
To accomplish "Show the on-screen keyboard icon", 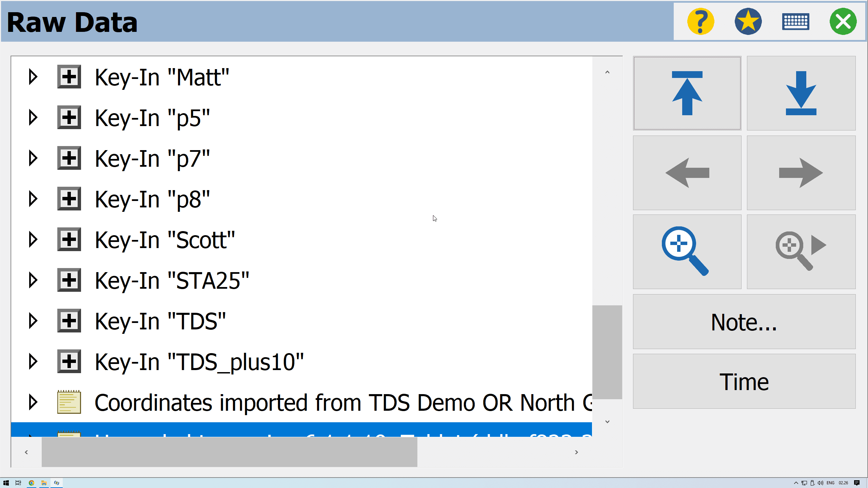I will [x=795, y=22].
